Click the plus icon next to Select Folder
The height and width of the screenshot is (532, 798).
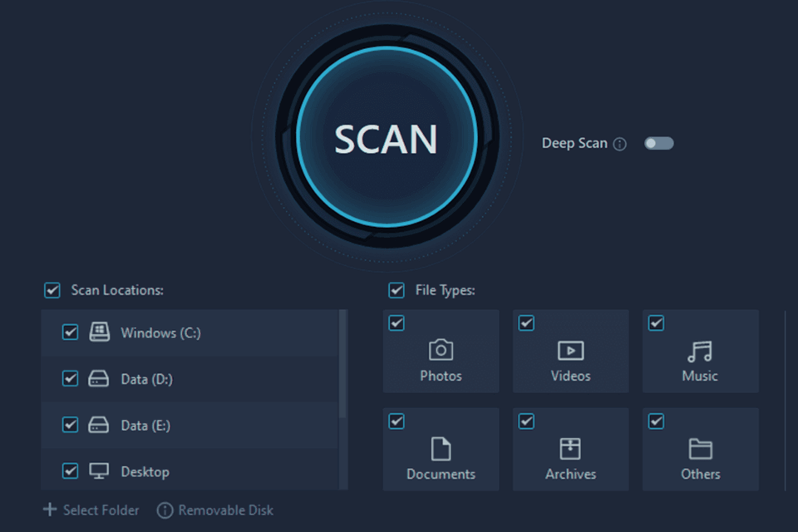pyautogui.click(x=50, y=510)
